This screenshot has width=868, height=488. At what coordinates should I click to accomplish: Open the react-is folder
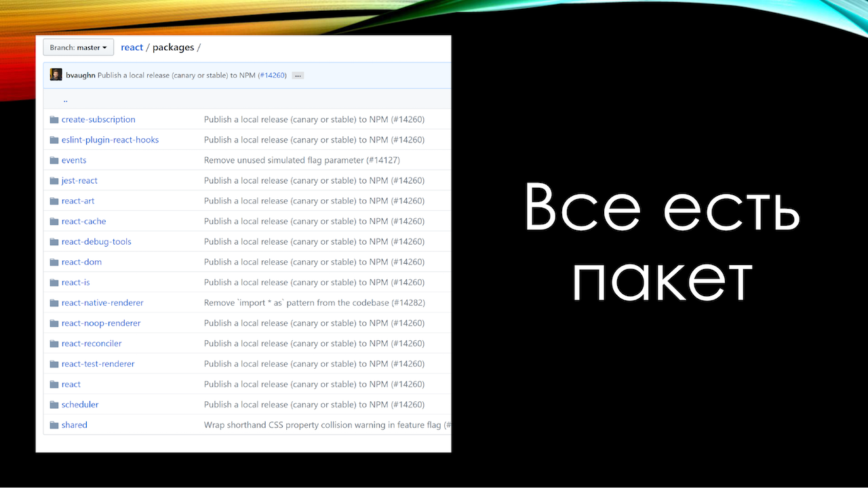coord(75,282)
